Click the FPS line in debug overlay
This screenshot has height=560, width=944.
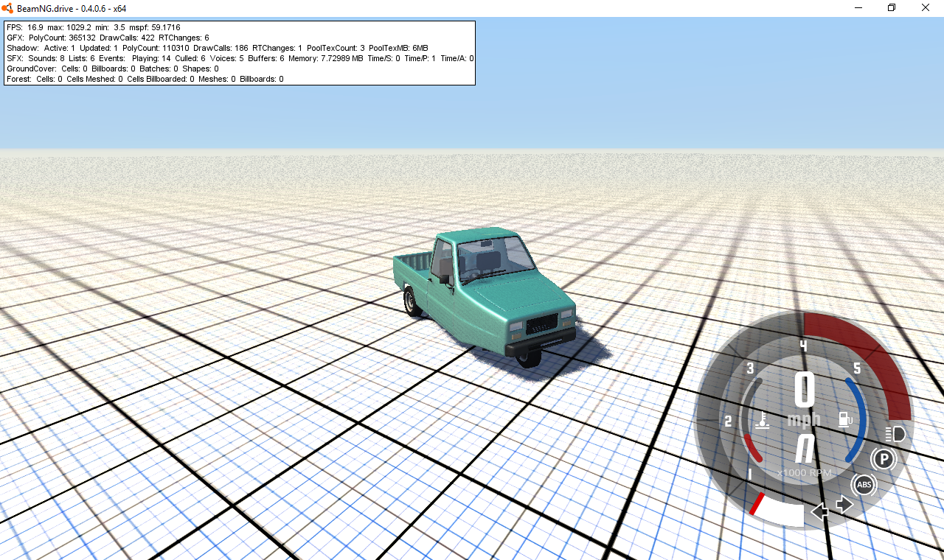[x=94, y=27]
